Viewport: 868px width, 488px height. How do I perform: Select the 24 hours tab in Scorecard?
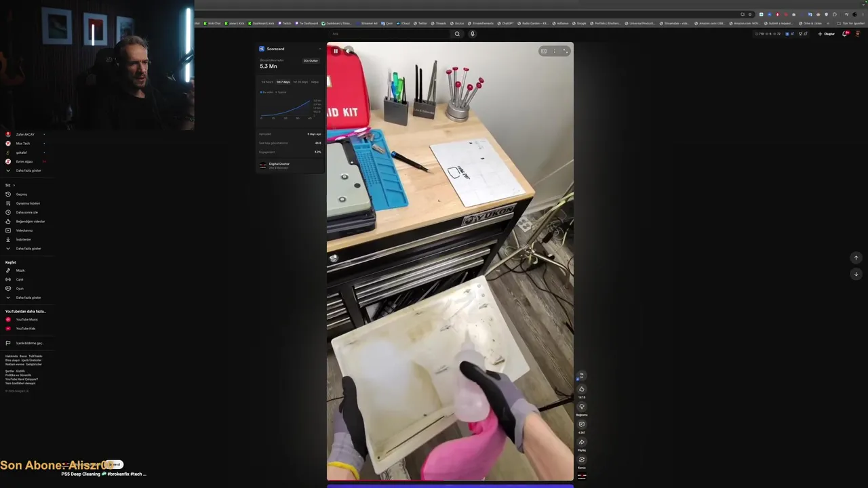[x=268, y=82]
